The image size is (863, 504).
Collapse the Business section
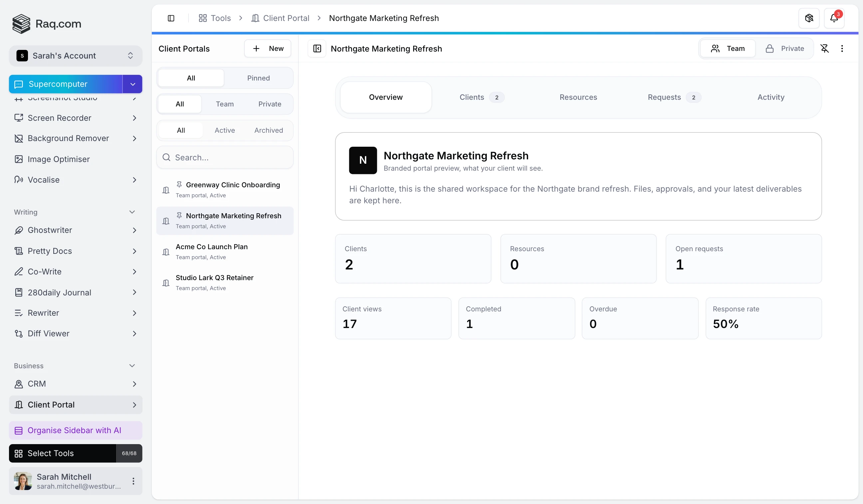coord(132,366)
